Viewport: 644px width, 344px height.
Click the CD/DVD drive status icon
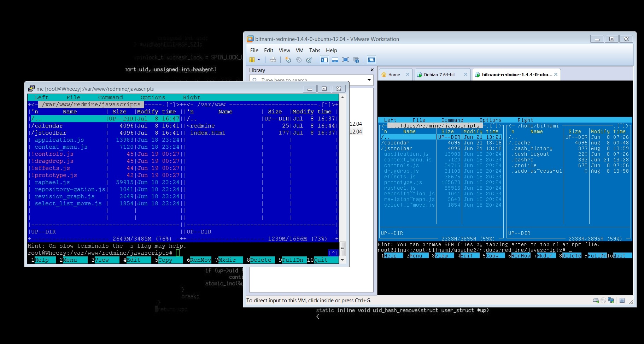point(603,301)
